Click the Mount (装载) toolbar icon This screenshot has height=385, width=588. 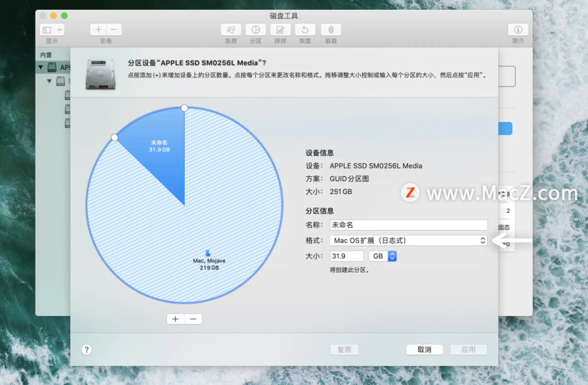[x=331, y=30]
